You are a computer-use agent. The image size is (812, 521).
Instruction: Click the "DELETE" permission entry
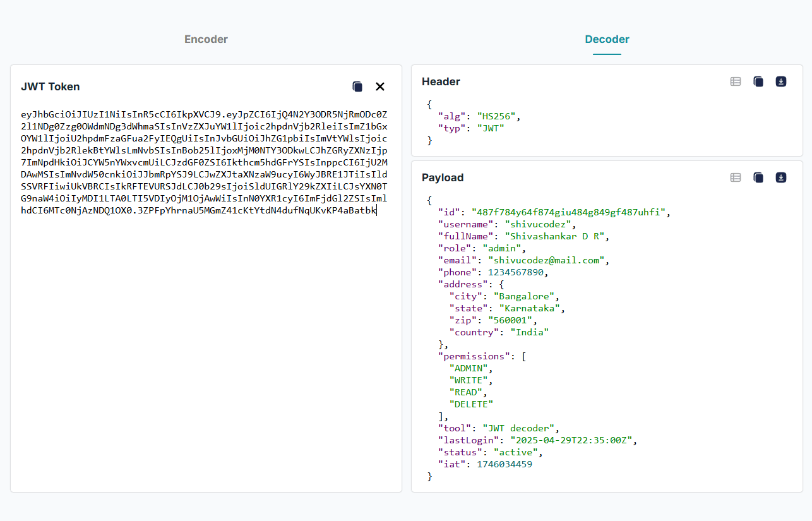470,404
